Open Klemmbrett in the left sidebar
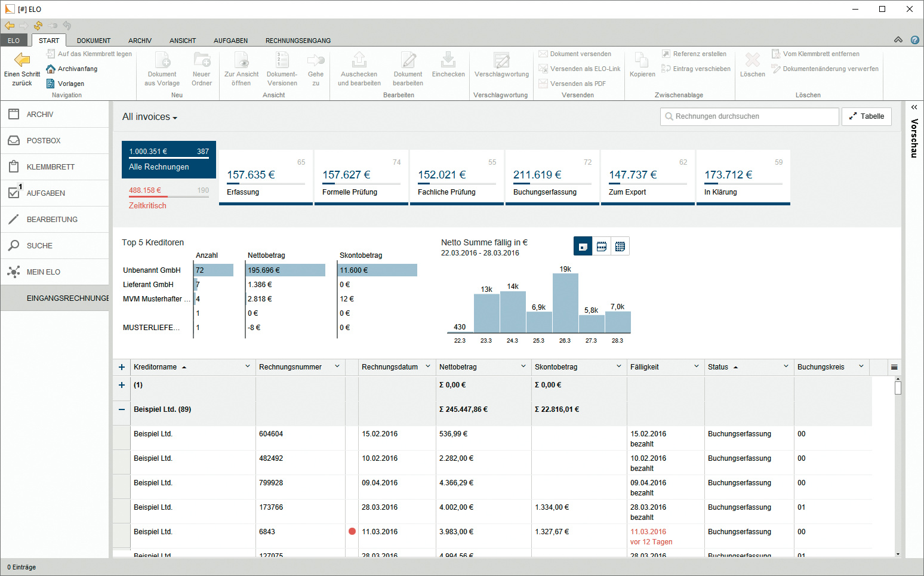Screen dimensions: 924x576 pyautogui.click(x=50, y=167)
